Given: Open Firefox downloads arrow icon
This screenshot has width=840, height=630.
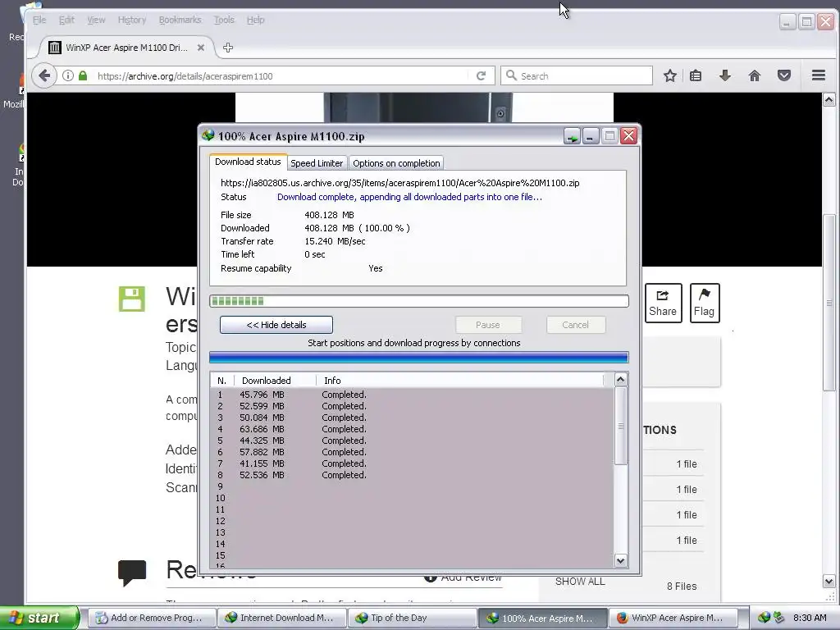Looking at the screenshot, I should pos(725,75).
